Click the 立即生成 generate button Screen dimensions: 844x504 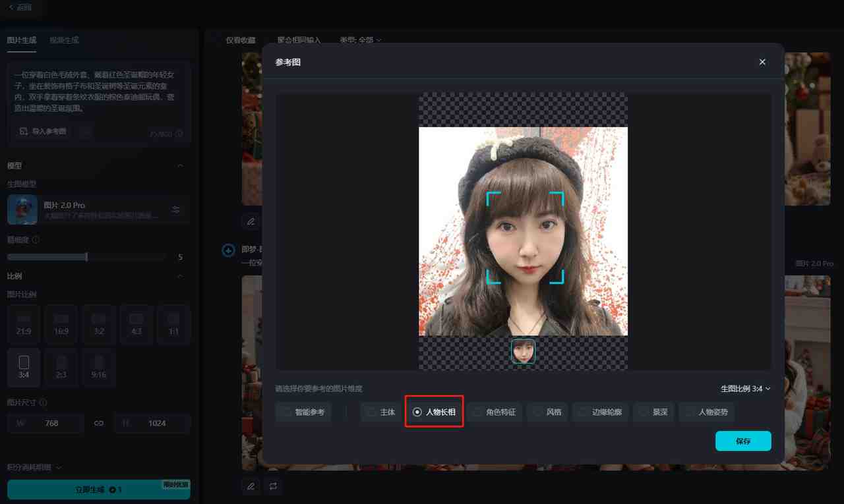click(98, 490)
